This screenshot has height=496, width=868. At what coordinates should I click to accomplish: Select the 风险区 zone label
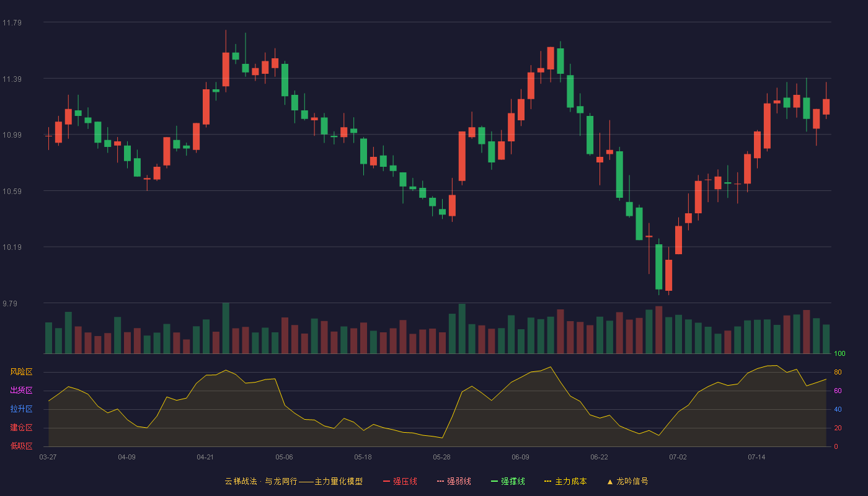[21, 372]
